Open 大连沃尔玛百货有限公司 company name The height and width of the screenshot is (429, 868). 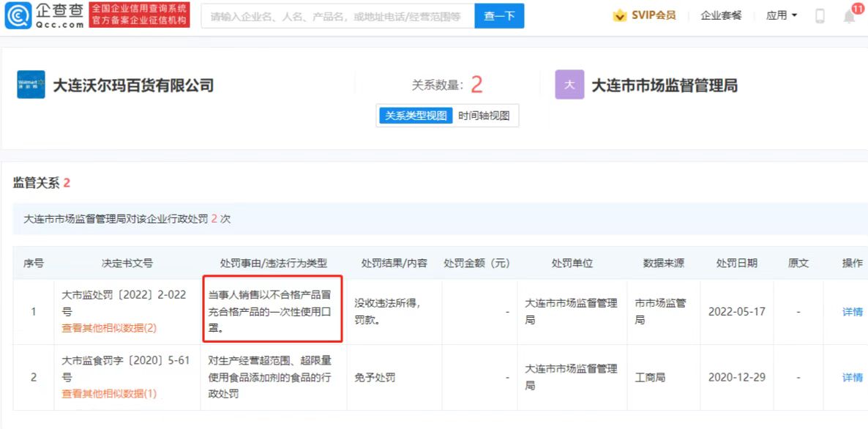133,86
